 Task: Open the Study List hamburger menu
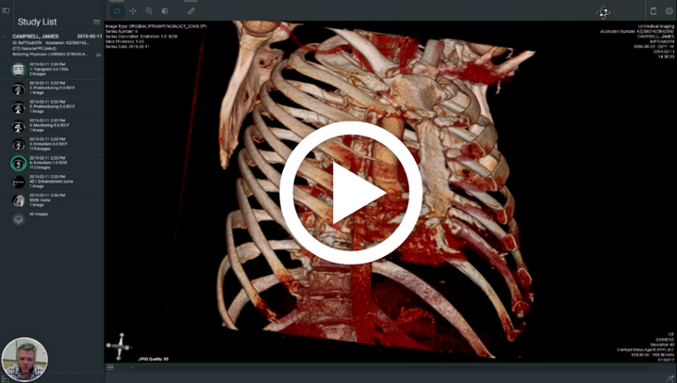(96, 22)
